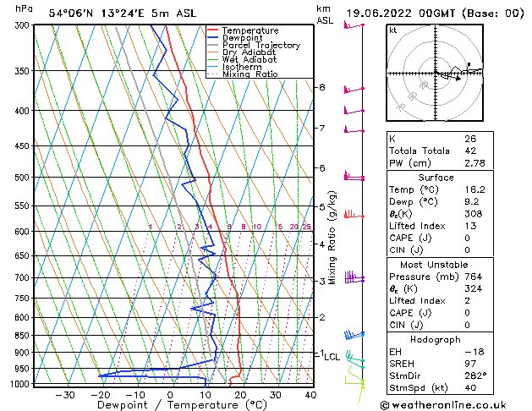Click the LCL marker label
532x411 pixels.
pyautogui.click(x=332, y=357)
